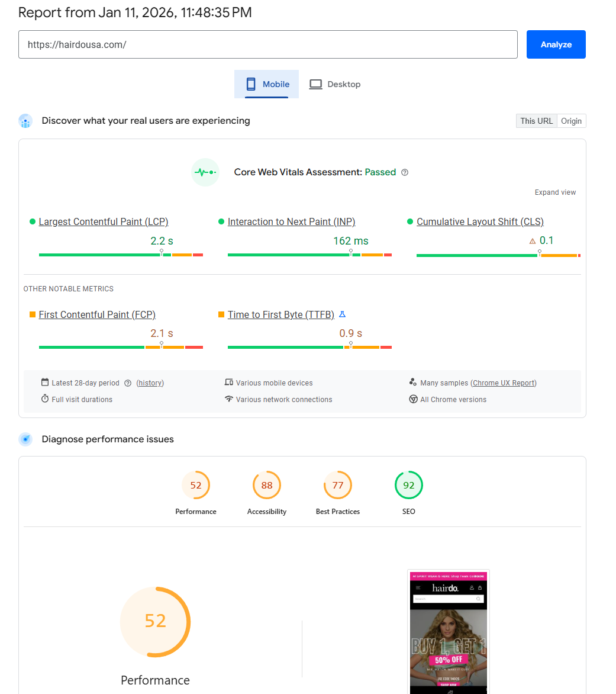
Task: Click the FCP distribution bar
Action: [121, 348]
